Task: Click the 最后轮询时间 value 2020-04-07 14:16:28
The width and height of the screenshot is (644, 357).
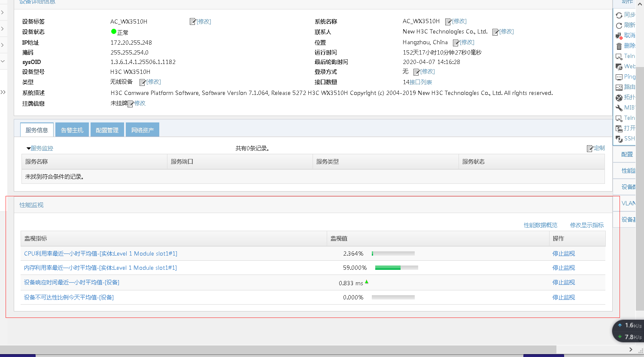Action: [431, 62]
